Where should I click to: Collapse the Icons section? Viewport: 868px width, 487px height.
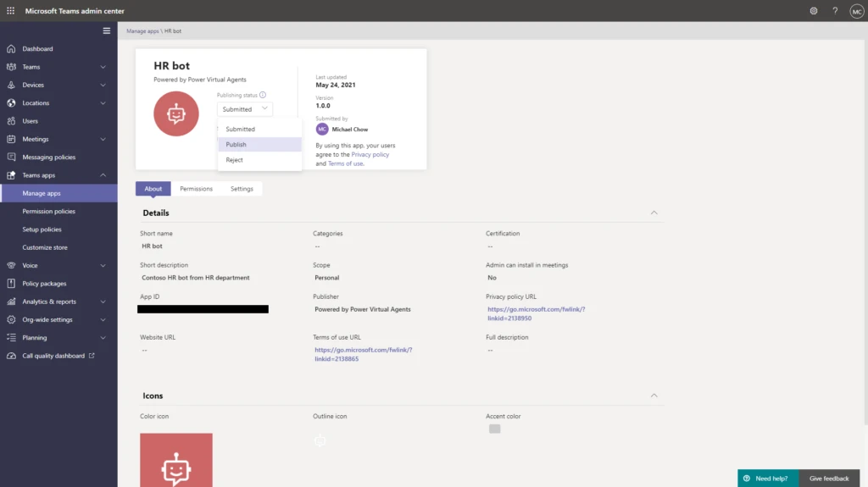654,396
